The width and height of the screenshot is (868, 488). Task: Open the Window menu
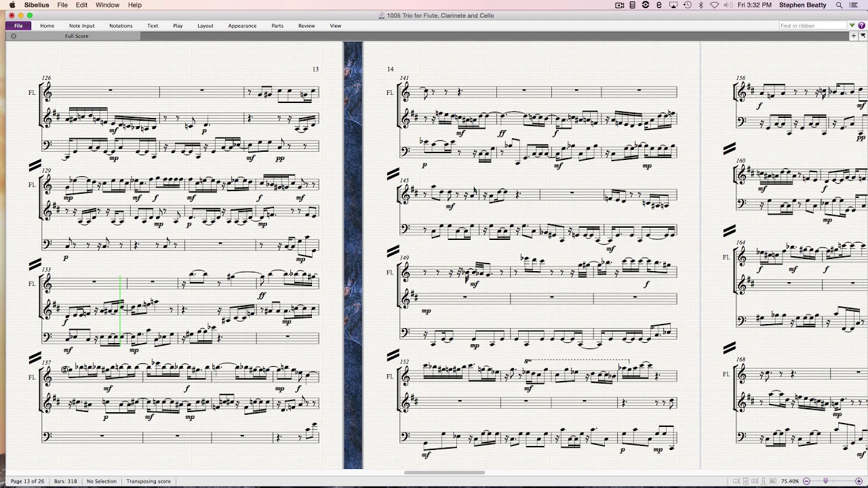click(x=107, y=5)
